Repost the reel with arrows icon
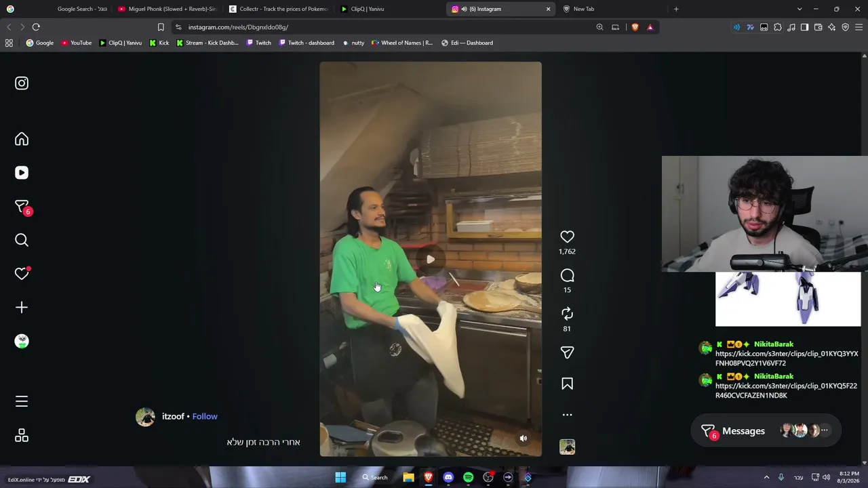 [x=567, y=314]
